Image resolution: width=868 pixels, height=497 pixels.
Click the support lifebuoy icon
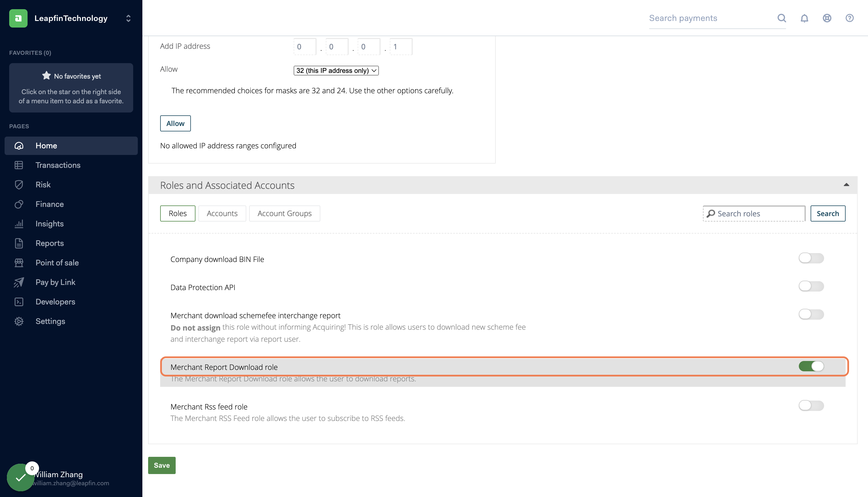pyautogui.click(x=827, y=18)
